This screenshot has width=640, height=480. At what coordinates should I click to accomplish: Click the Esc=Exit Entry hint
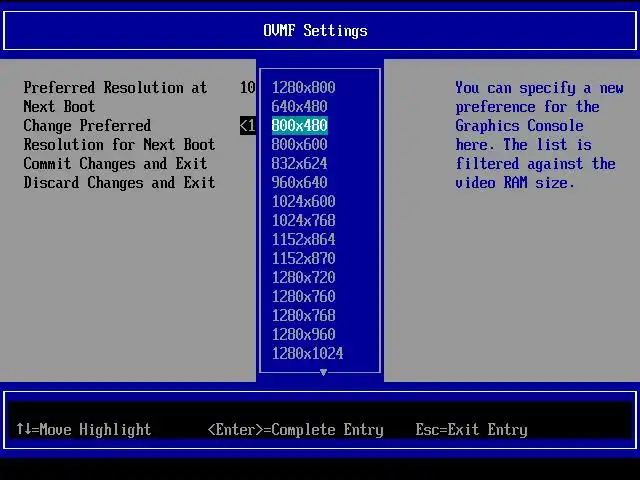[x=471, y=429]
